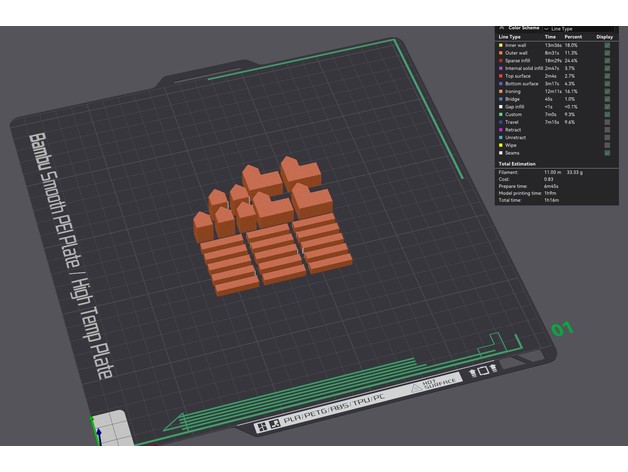This screenshot has width=628, height=472.
Task: Toggle Inner wall display checkbox
Action: click(606, 45)
